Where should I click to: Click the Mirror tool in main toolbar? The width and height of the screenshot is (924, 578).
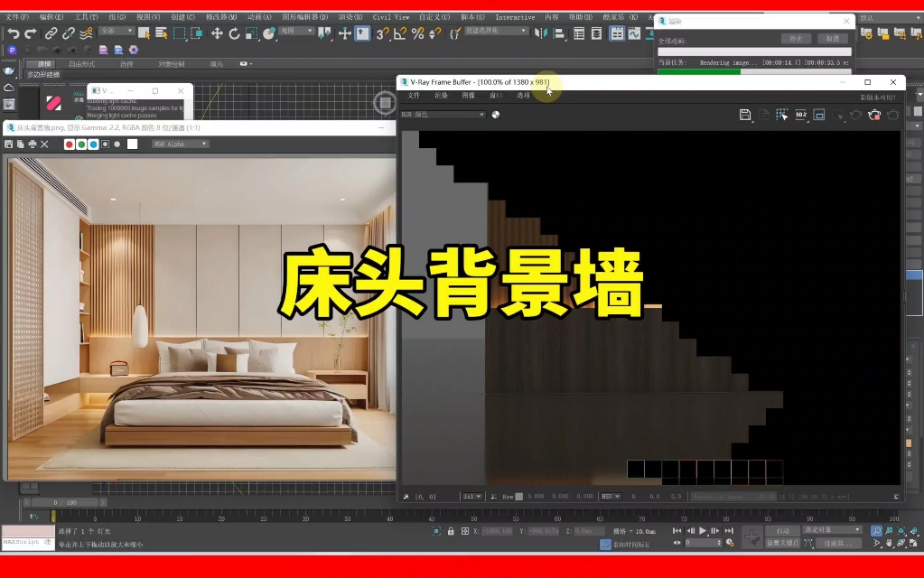point(540,33)
